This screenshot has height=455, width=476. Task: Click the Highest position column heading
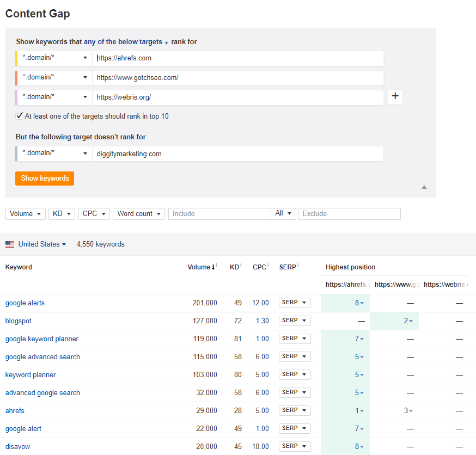pyautogui.click(x=350, y=267)
